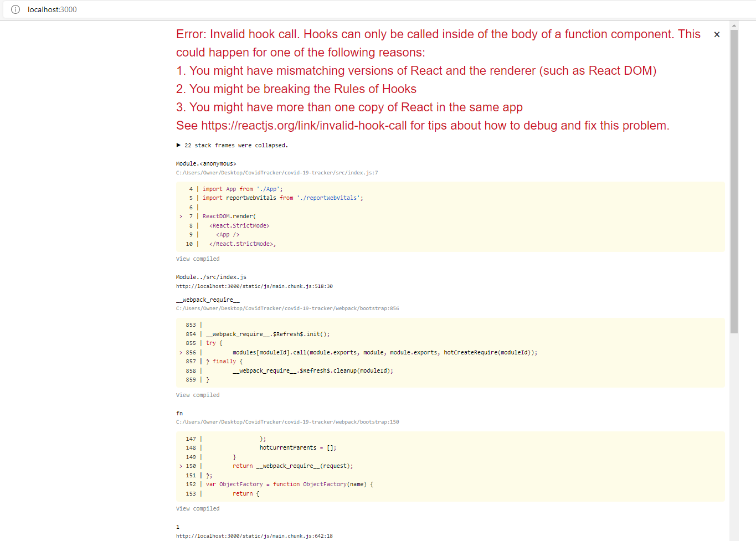Select the Module.<anonymous> stack frame

tap(205, 163)
